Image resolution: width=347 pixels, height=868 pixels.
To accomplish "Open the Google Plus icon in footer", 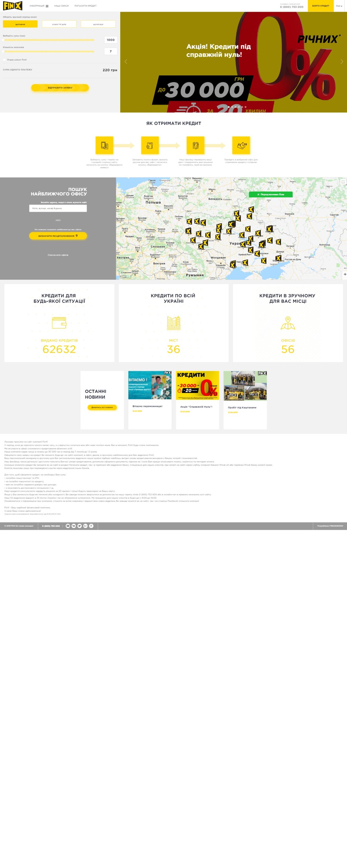I will tap(86, 526).
